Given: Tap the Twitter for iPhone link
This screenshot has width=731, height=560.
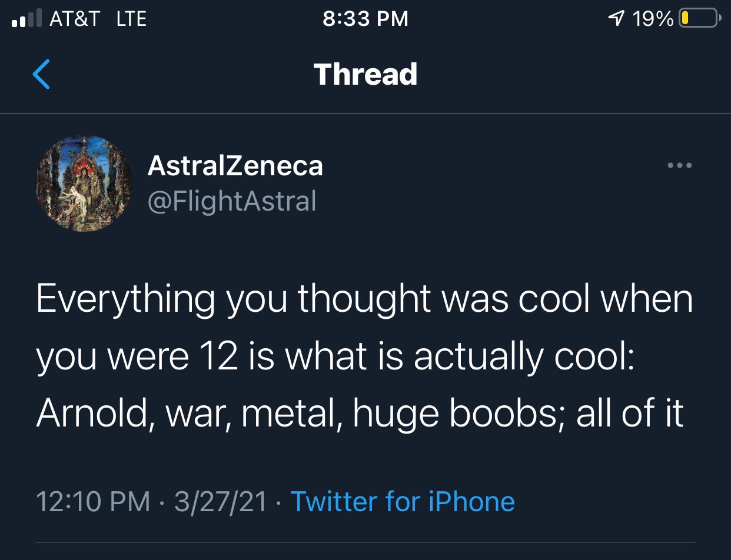Looking at the screenshot, I should point(403,502).
